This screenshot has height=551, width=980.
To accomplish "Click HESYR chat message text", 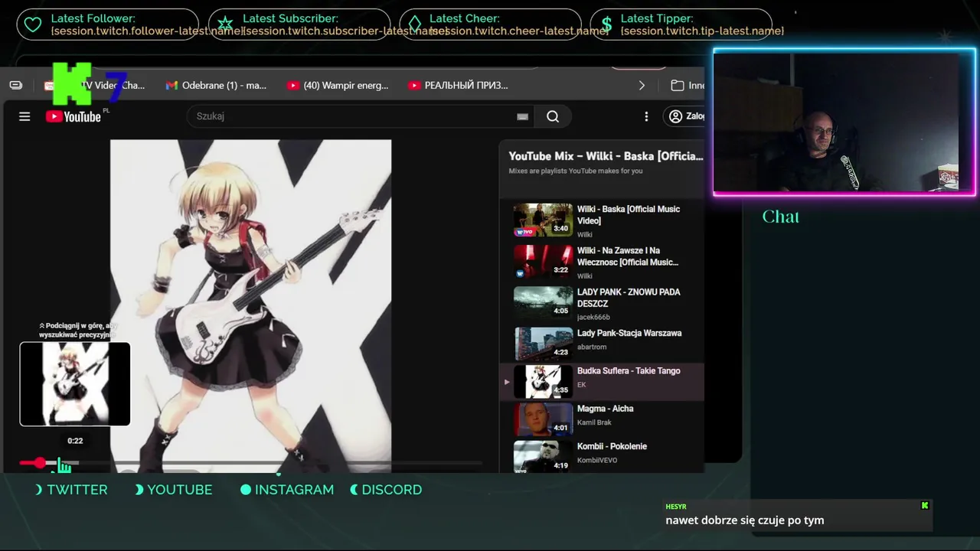I will click(x=745, y=520).
